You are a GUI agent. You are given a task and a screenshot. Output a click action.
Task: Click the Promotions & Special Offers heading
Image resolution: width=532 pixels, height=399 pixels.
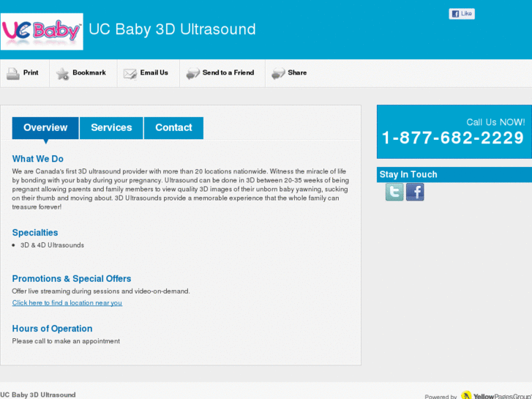pyautogui.click(x=72, y=279)
